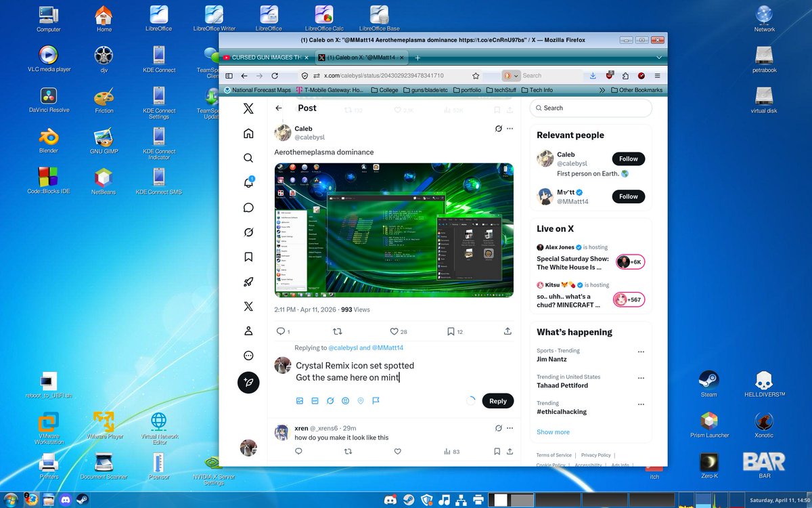812x508 pixels.
Task: Submit the reply with Reply button
Action: point(498,401)
